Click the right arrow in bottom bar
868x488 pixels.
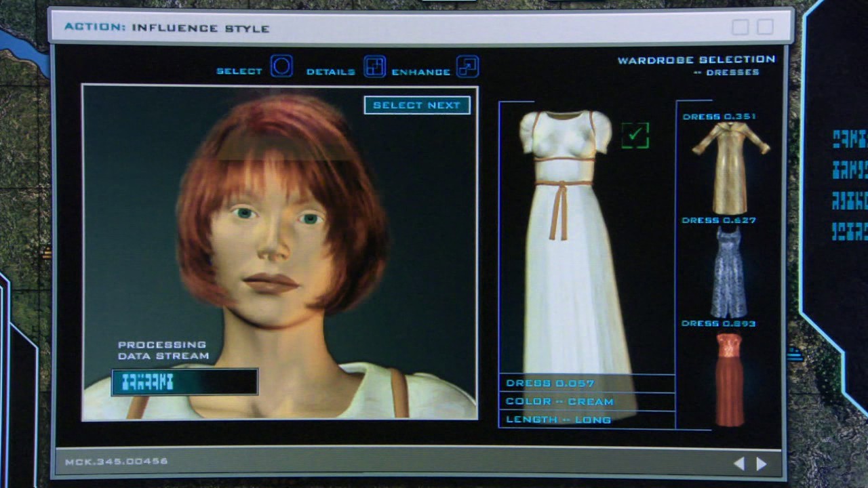pyautogui.click(x=762, y=464)
